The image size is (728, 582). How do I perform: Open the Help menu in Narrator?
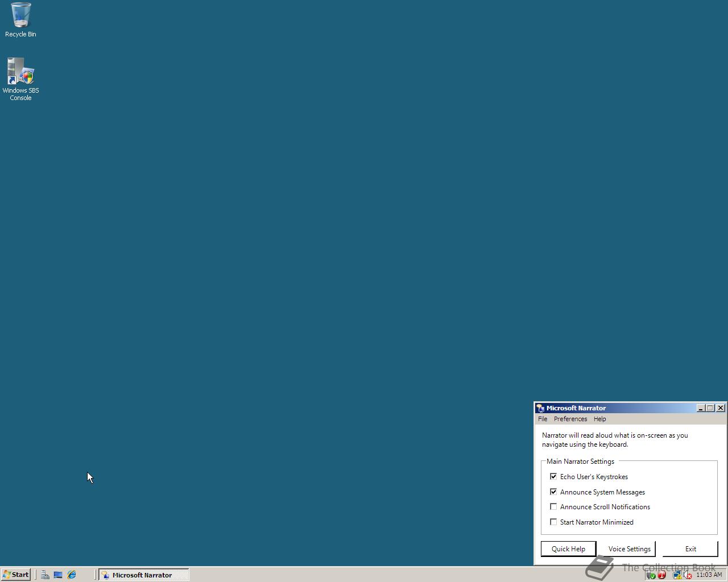click(x=600, y=419)
